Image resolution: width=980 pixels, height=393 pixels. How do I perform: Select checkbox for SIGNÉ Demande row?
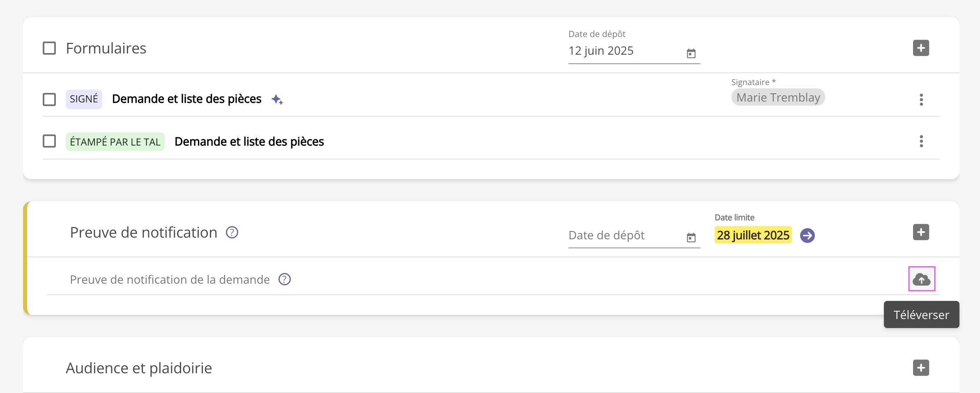point(49,99)
